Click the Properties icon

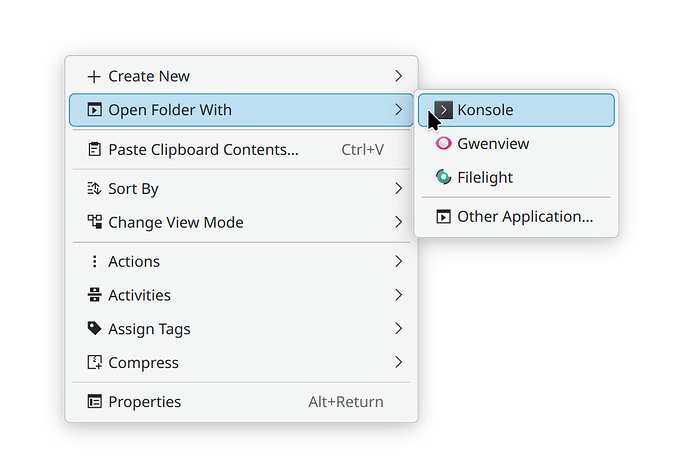pos(94,402)
